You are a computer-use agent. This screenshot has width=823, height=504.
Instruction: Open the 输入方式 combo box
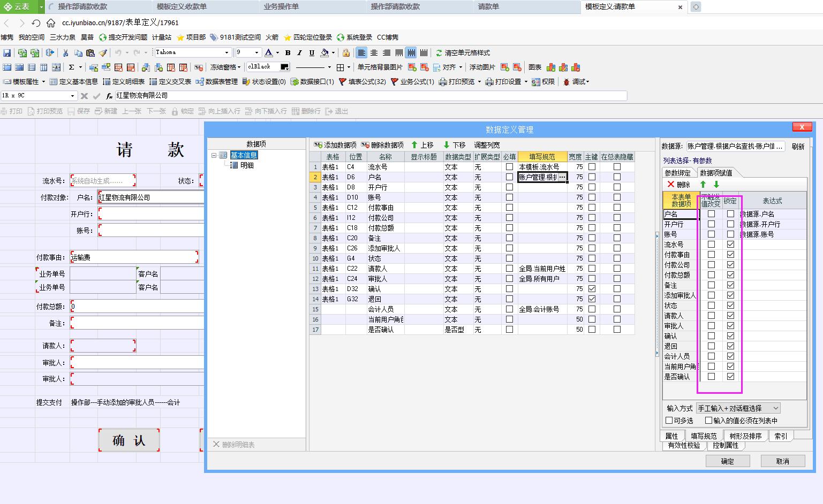tap(738, 408)
